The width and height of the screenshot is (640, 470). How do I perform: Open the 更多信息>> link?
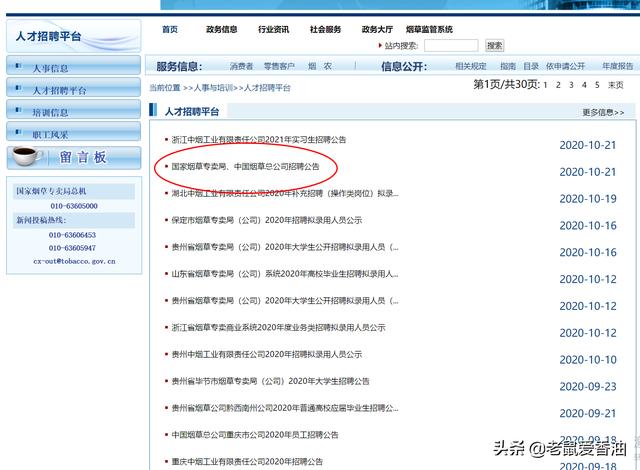point(603,112)
